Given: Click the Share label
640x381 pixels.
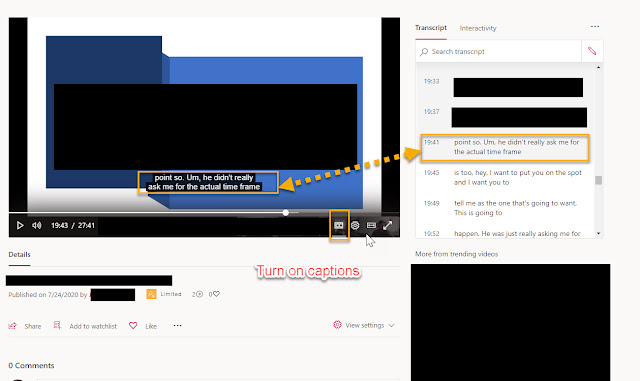Looking at the screenshot, I should (x=33, y=326).
